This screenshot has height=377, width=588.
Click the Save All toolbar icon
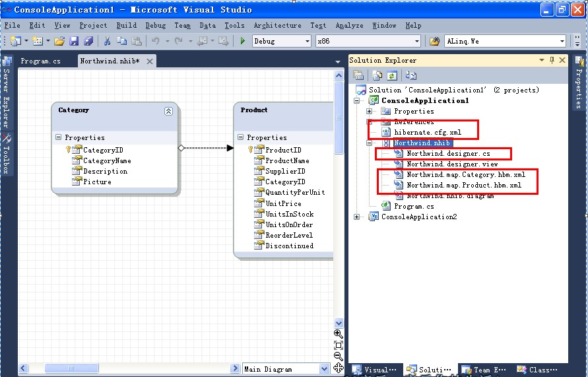click(88, 41)
